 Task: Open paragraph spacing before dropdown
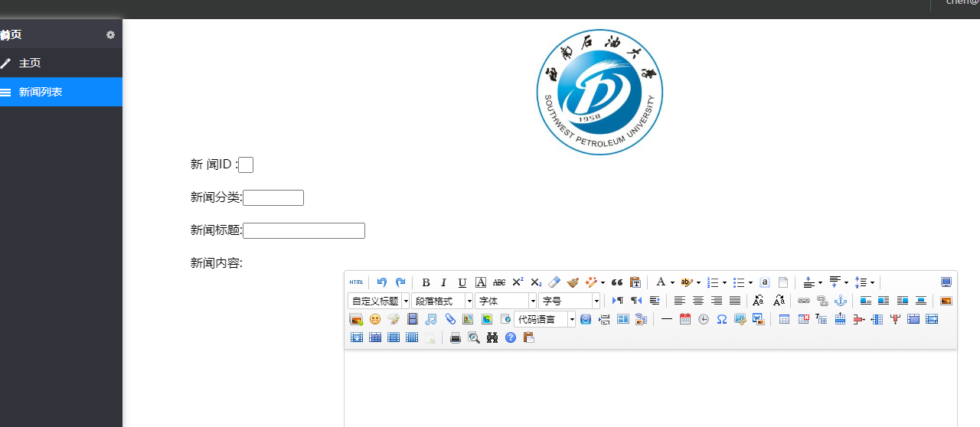(820, 282)
